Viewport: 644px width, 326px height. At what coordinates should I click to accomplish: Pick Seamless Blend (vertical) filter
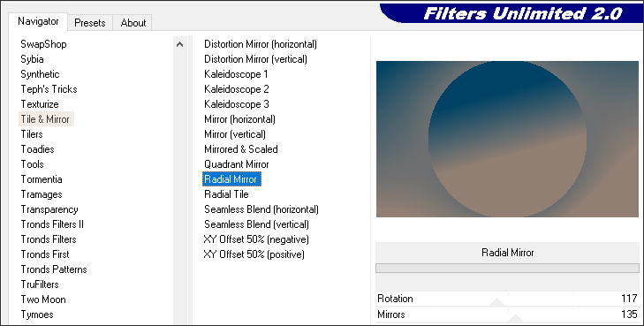(x=256, y=224)
